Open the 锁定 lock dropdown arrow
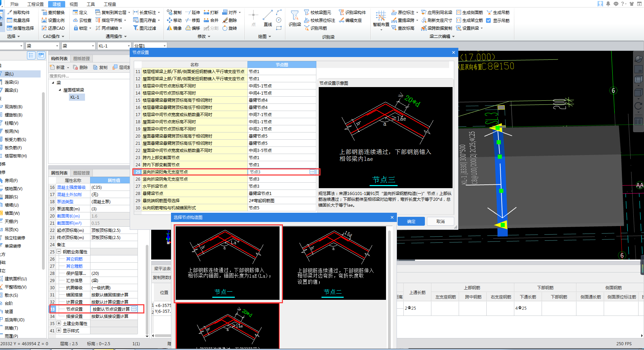The width and height of the screenshot is (644, 350). (x=90, y=28)
